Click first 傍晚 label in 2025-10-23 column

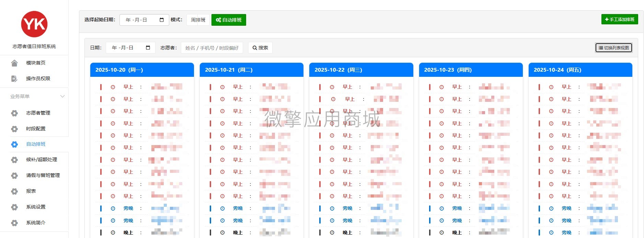457,209
